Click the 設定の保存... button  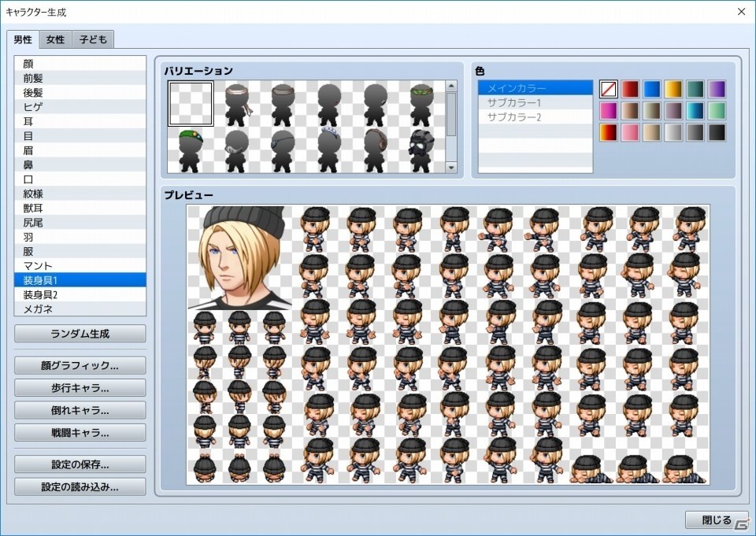click(x=80, y=464)
